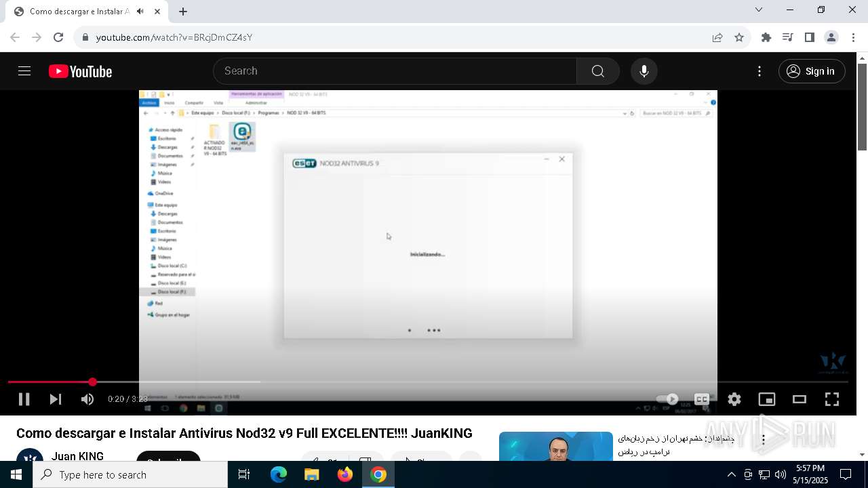Mute the tab via speaker icon
The height and width of the screenshot is (488, 868).
coord(140,12)
